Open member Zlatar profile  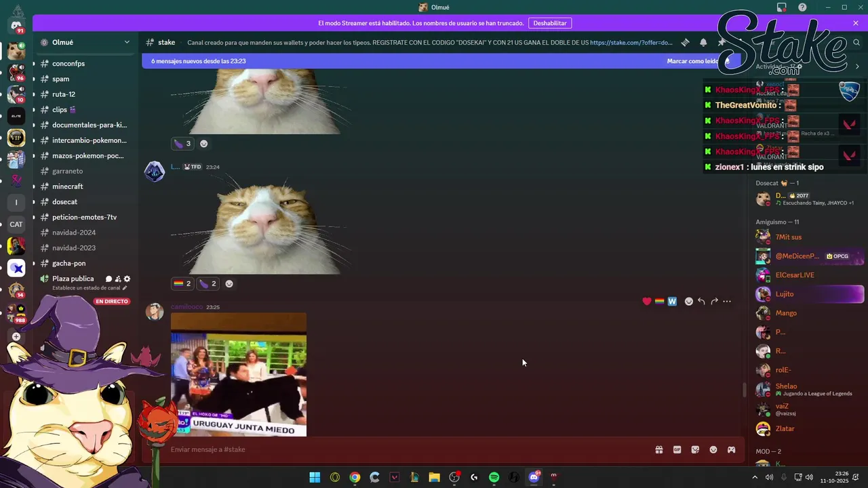tap(808, 428)
